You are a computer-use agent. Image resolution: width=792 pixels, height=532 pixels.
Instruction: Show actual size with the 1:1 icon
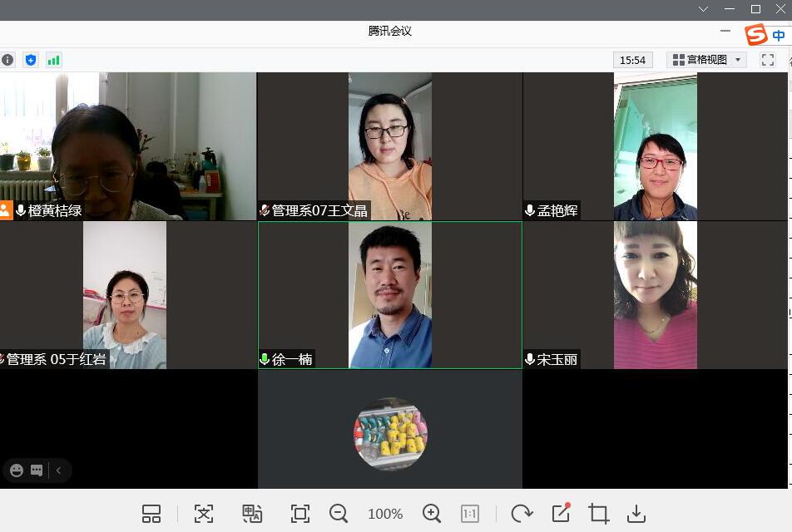click(x=470, y=514)
